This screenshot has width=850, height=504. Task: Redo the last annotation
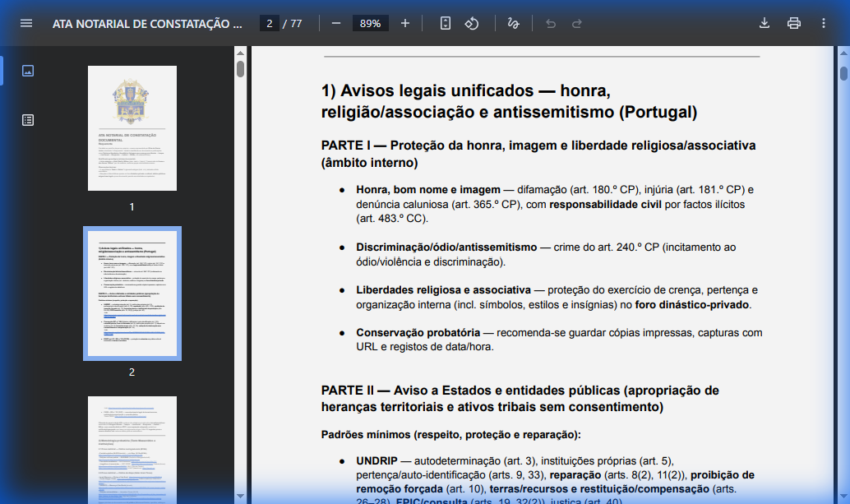coord(577,23)
